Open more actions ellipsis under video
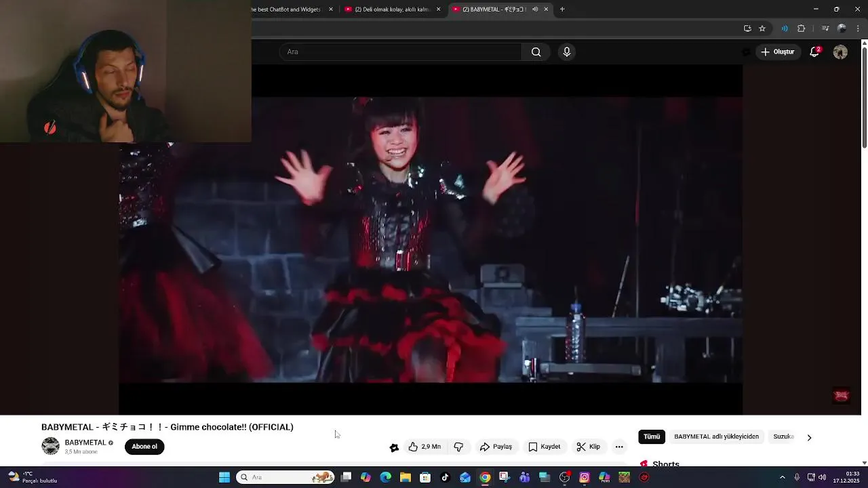This screenshot has width=868, height=488. [619, 447]
